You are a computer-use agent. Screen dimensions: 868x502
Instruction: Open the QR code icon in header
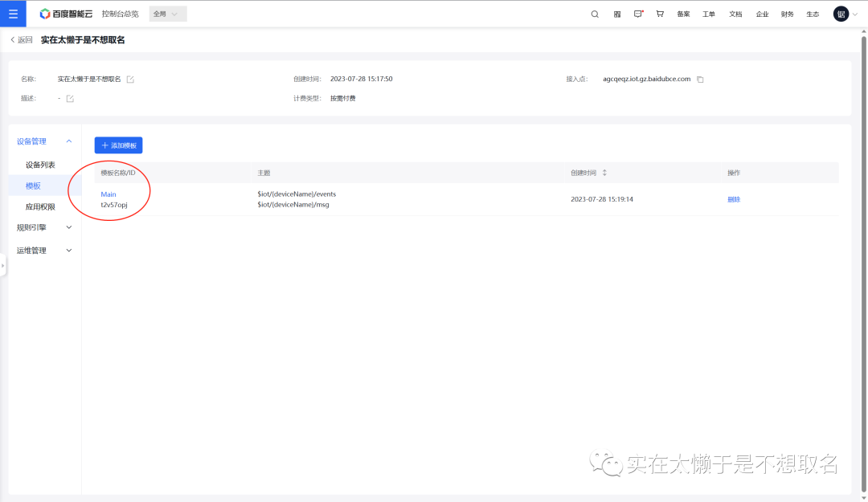[617, 14]
